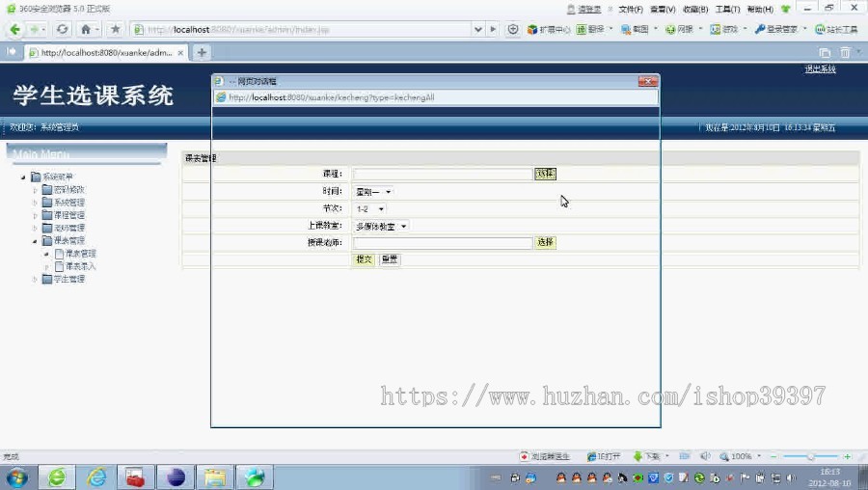Viewport: 868px width, 490px height.
Task: Expand the 翻译 dropdown arrow
Action: [611, 29]
